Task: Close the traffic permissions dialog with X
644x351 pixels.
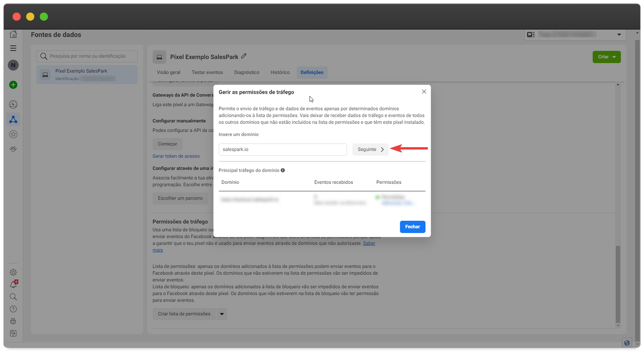Action: click(x=424, y=92)
